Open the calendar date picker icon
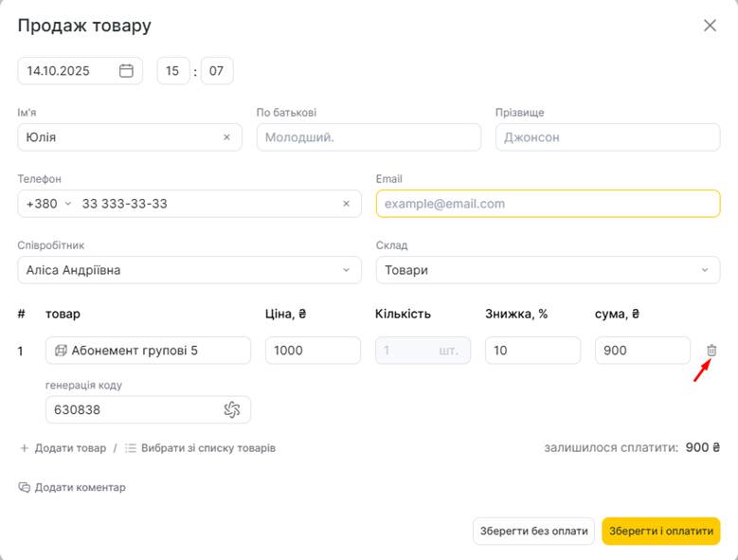This screenshot has width=738, height=560. tap(126, 71)
